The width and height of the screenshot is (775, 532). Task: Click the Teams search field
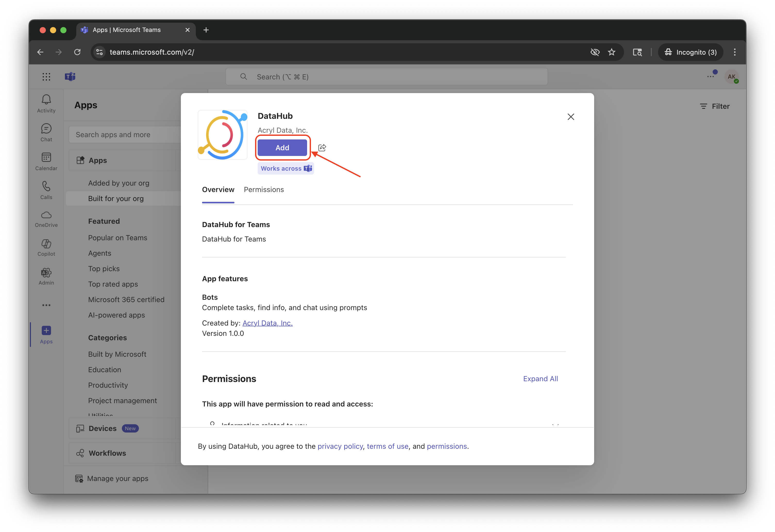386,77
